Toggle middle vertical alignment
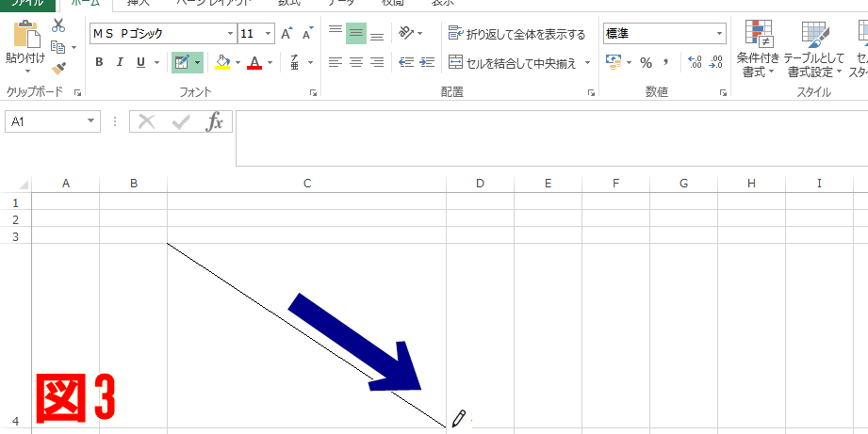 pyautogui.click(x=356, y=34)
